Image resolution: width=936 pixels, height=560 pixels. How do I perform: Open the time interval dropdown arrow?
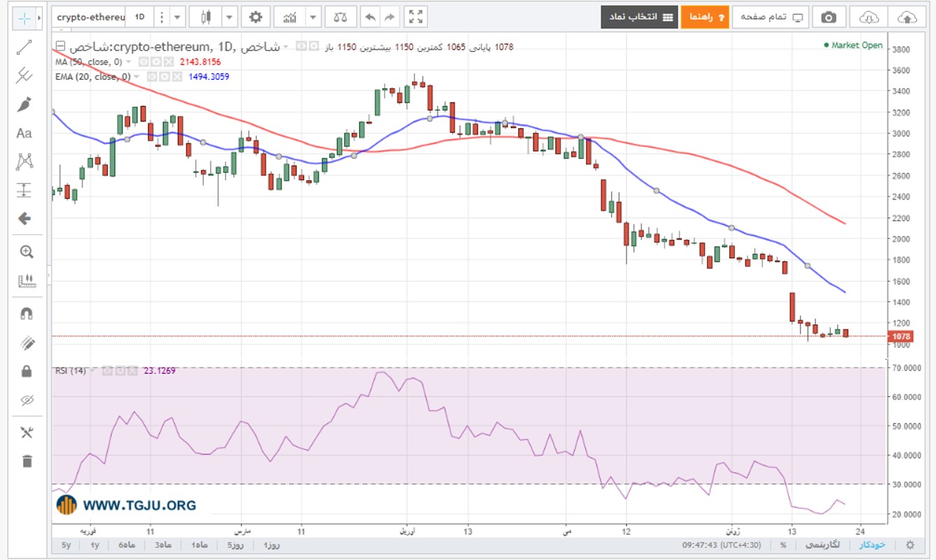(179, 17)
